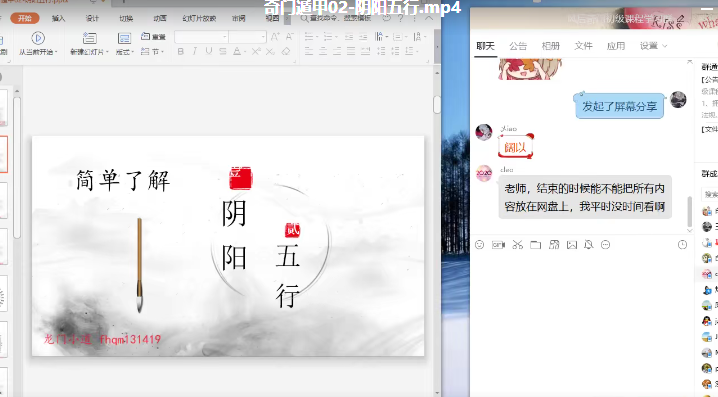
Task: Click the 开始 ribbon tab button
Action: coord(25,18)
